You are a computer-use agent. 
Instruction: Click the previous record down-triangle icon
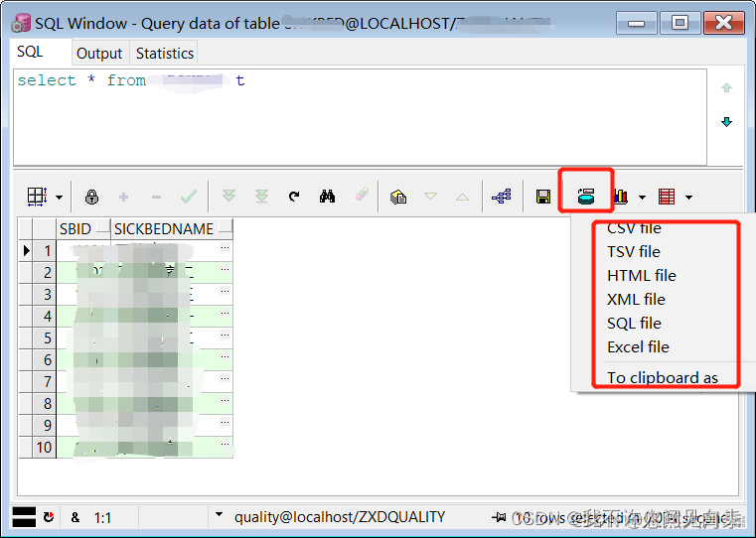click(x=430, y=196)
